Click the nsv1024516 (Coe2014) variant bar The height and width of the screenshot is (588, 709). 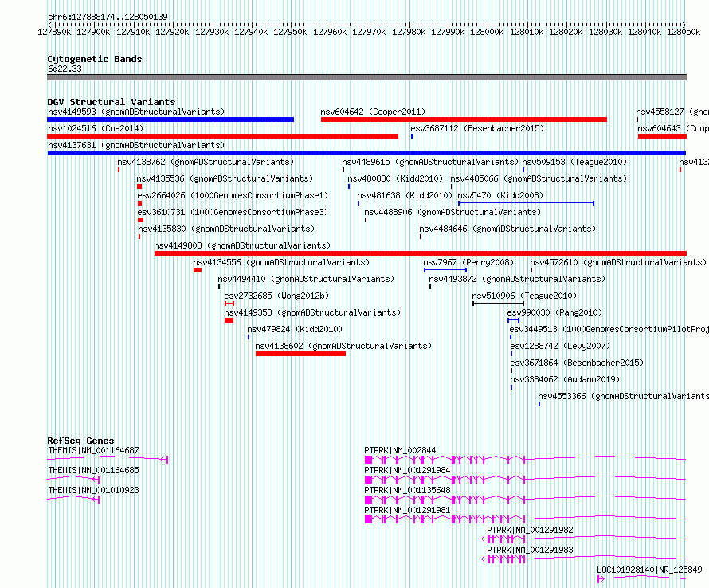click(222, 136)
